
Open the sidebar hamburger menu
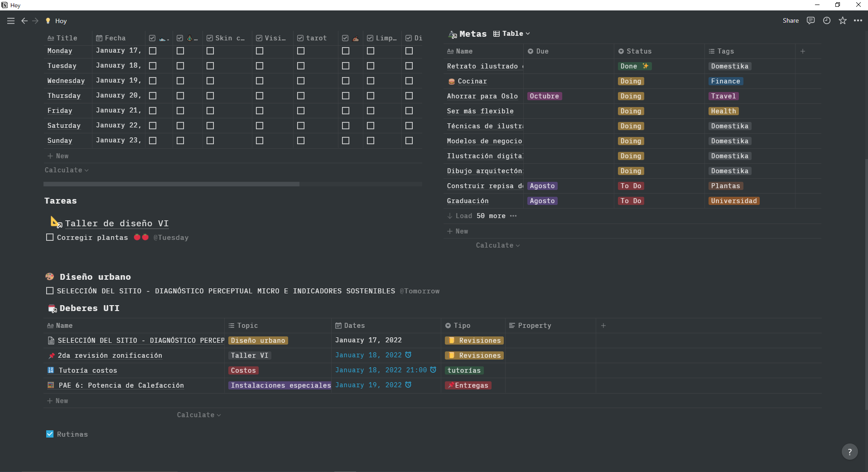[11, 21]
